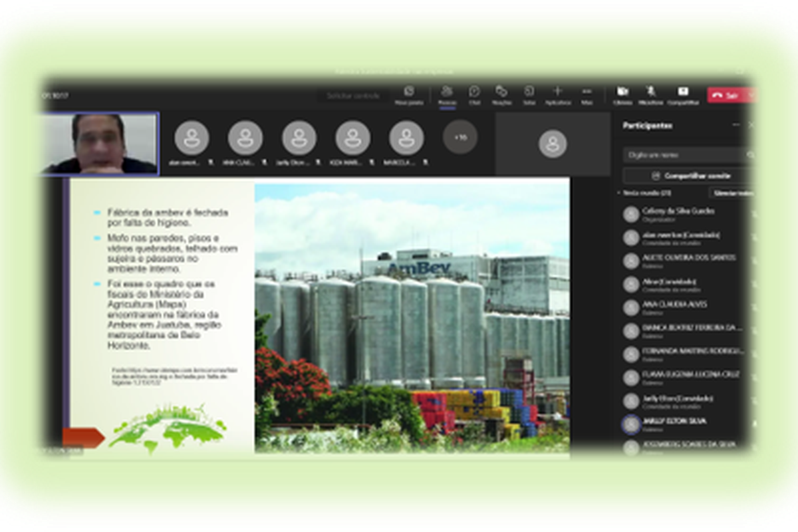Select the presenter's video thumbnail
The height and width of the screenshot is (532, 798).
(x=101, y=144)
